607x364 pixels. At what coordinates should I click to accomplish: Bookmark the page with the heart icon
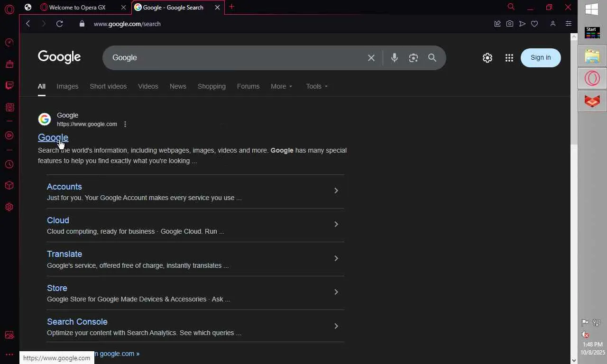click(534, 24)
